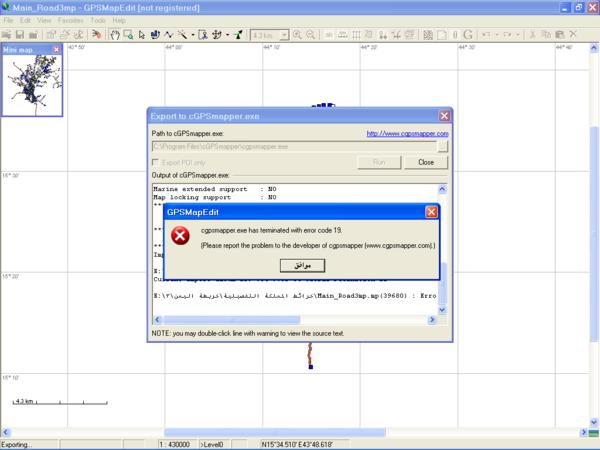This screenshot has width=600, height=450.
Task: Expand the dropdown arrow beside the transform tool
Action: [x=227, y=35]
